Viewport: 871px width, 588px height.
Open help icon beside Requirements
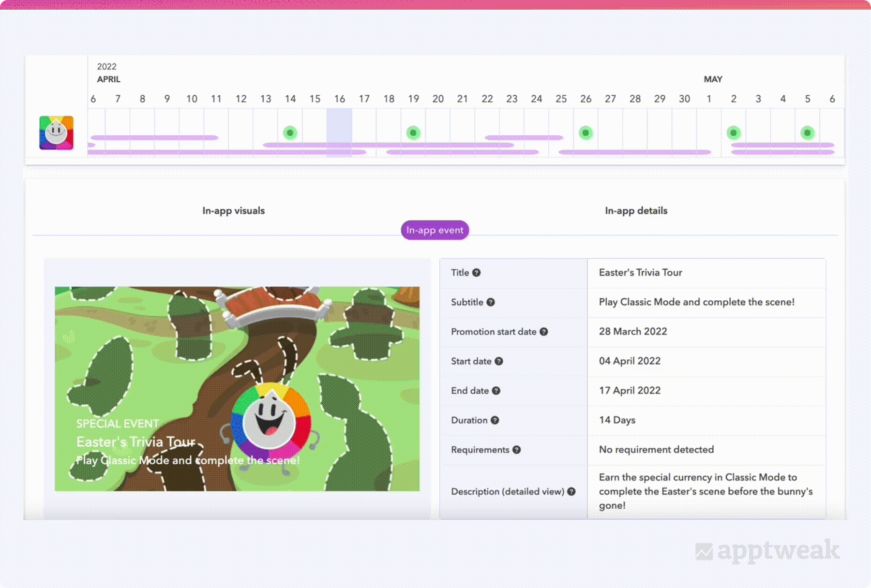[517, 450]
